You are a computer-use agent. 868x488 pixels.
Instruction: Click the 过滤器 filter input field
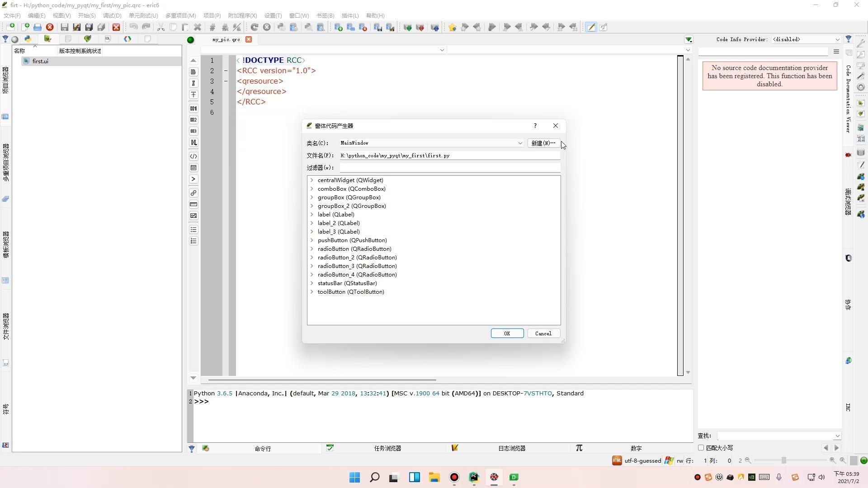click(x=450, y=168)
